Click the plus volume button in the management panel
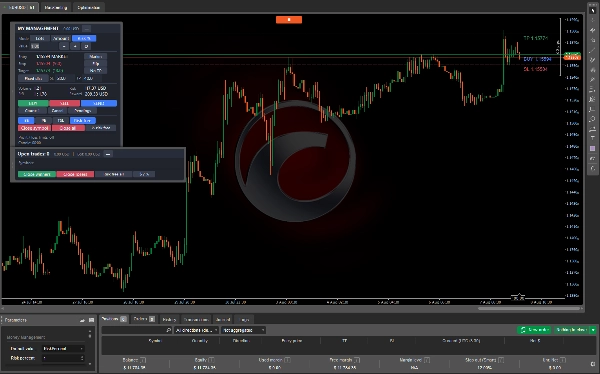Viewport: 600px width, 374px height. tap(75, 46)
